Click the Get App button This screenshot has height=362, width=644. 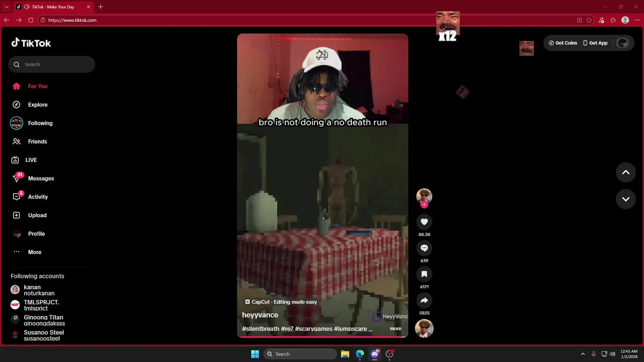pos(595,43)
